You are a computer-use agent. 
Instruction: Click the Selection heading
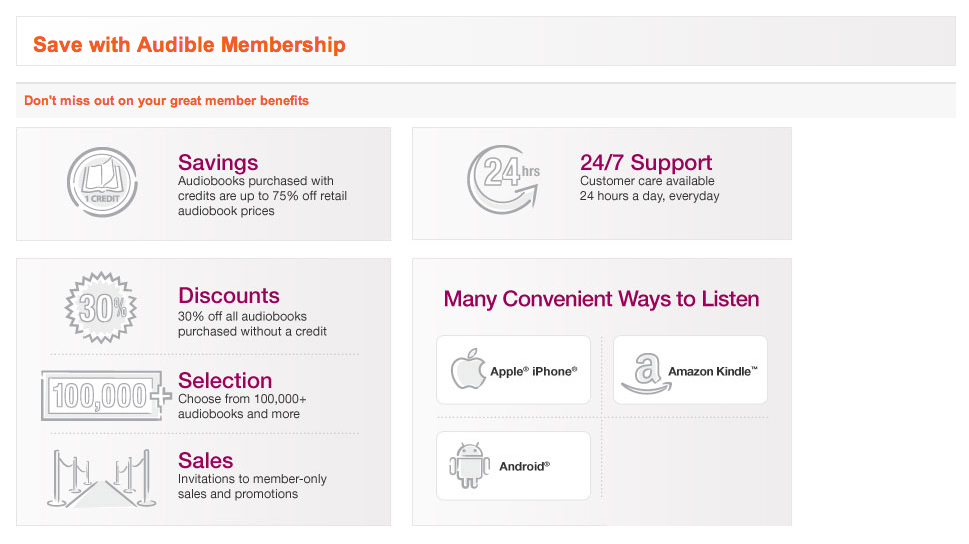(x=225, y=381)
